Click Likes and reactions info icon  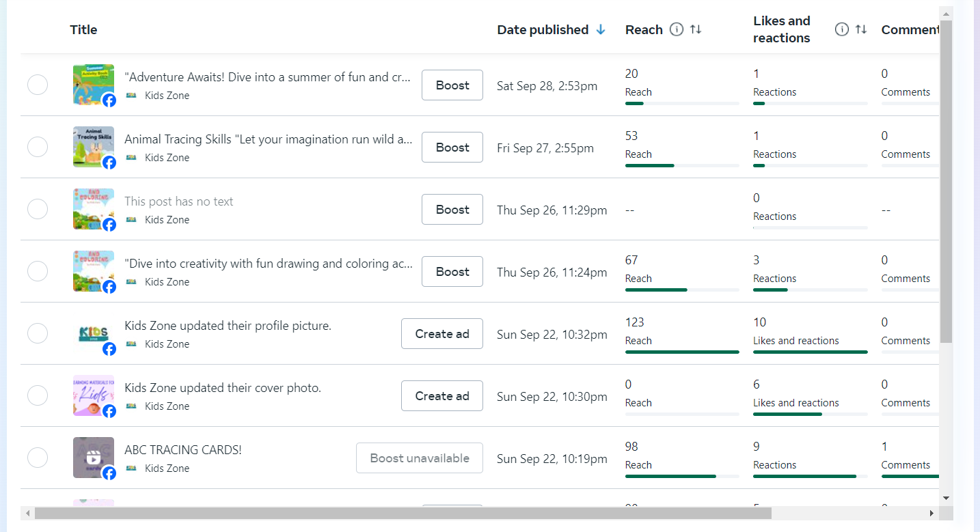842,29
